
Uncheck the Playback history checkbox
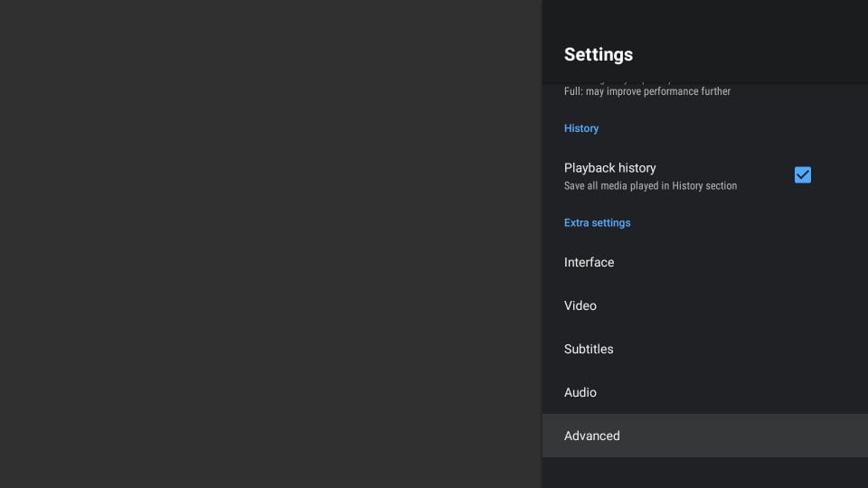click(802, 174)
